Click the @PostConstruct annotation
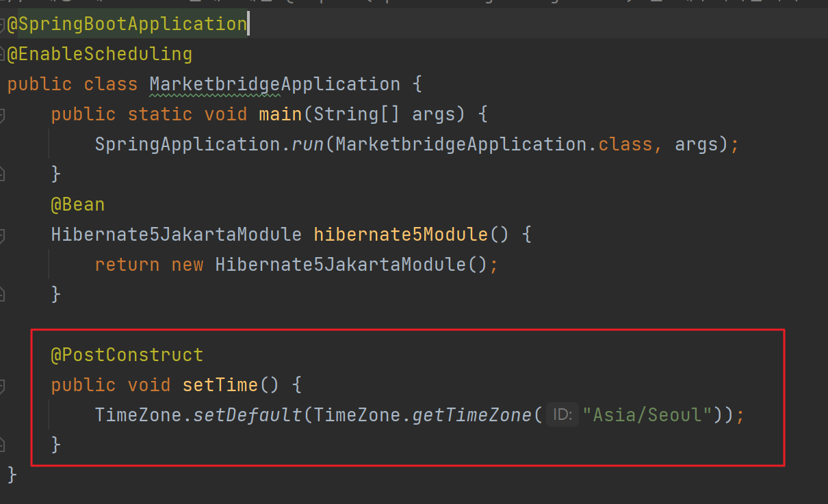Screen dimensions: 828x504 pos(127,355)
